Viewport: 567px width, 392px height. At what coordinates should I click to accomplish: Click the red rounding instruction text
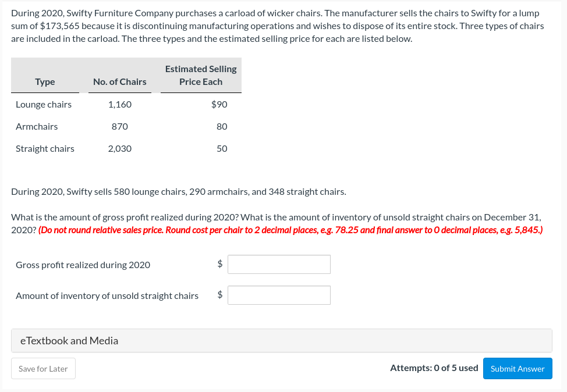point(290,230)
